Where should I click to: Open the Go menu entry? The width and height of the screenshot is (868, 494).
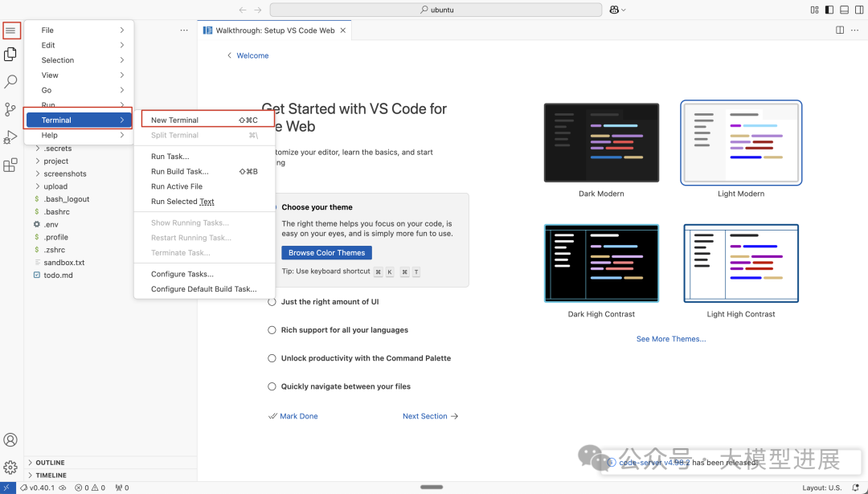(x=79, y=90)
